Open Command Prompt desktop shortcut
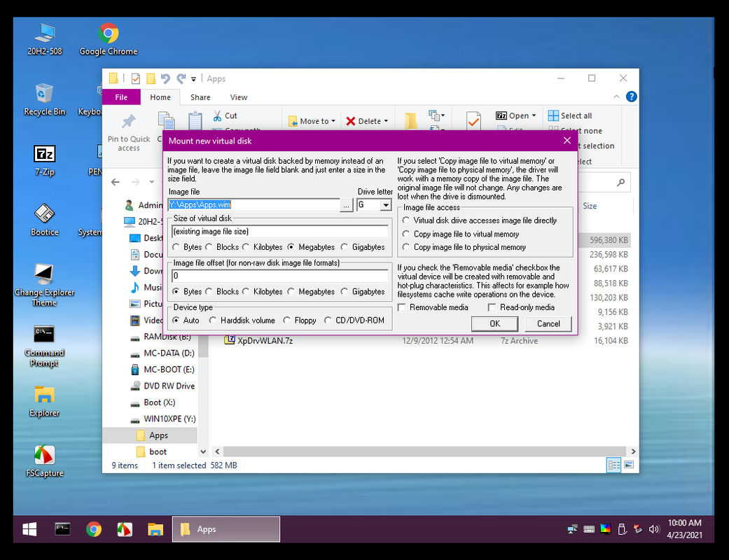 [x=44, y=345]
